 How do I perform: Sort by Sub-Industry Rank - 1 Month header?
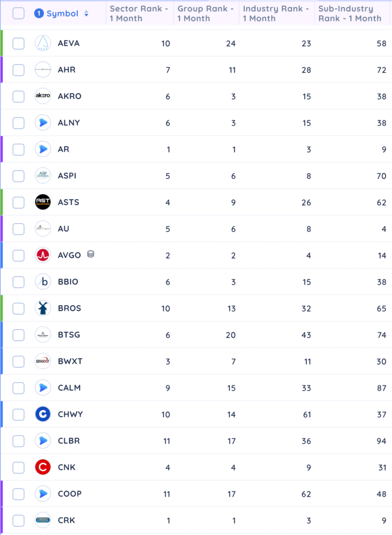pos(349,14)
